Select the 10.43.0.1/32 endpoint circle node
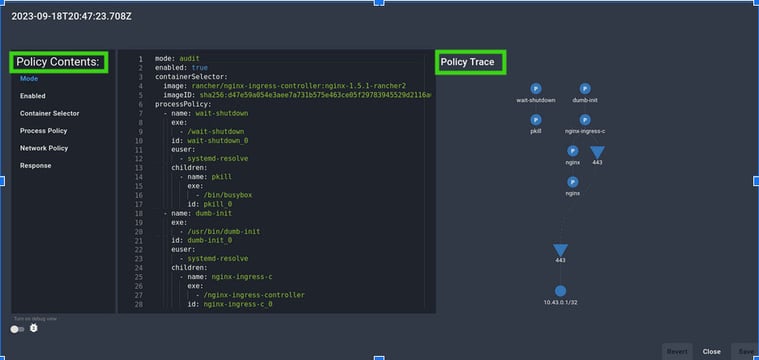This screenshot has width=759, height=360. coord(560,291)
